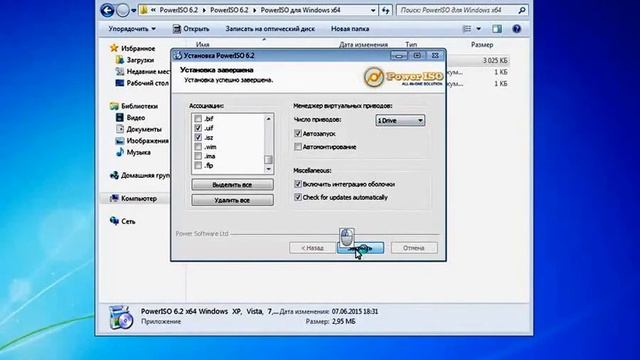Click the PowerISO file icon in details pane
640x360 pixels.
coord(121,317)
